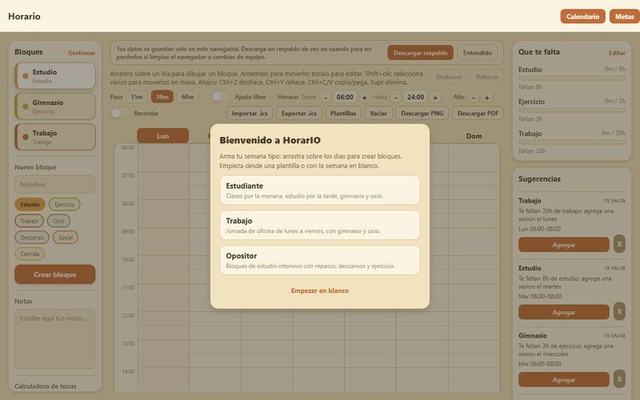Click the 06:00 Desde time field
Screen dimensions: 640x400
pos(344,97)
